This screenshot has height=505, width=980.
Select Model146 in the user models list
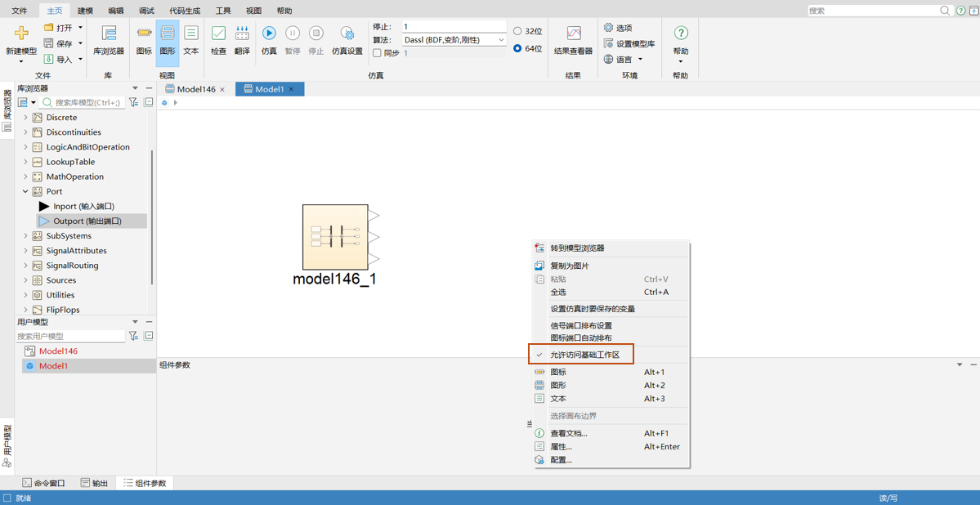pos(58,351)
